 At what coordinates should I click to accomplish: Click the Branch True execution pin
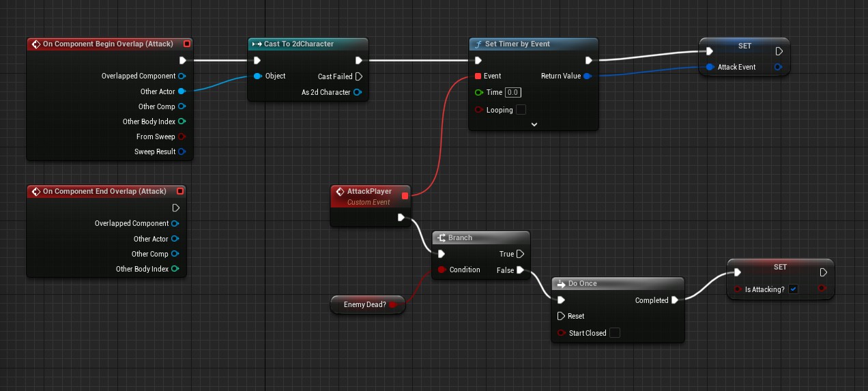click(521, 254)
